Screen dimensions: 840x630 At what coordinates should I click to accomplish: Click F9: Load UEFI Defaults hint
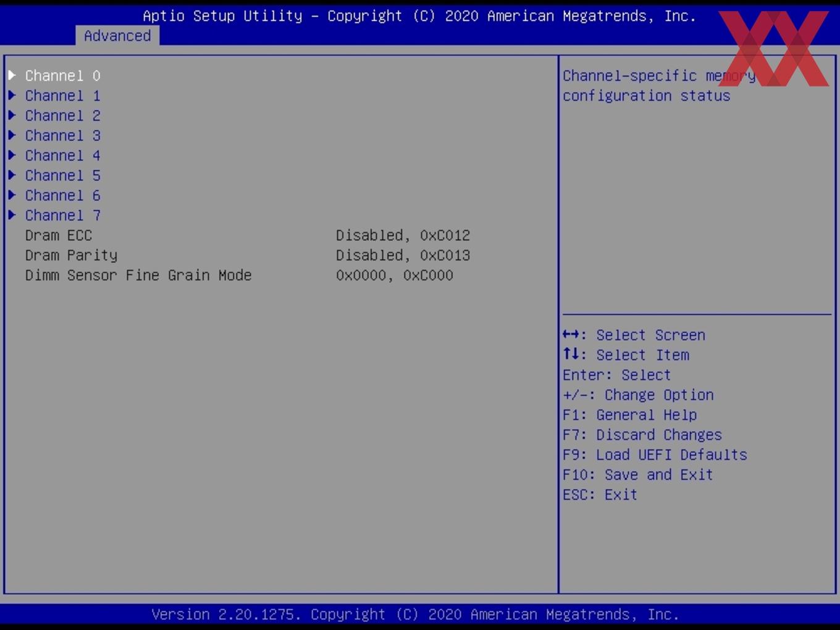point(655,455)
